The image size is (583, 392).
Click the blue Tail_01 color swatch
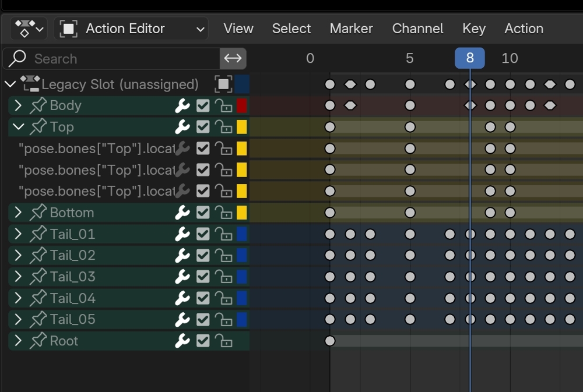pyautogui.click(x=242, y=235)
